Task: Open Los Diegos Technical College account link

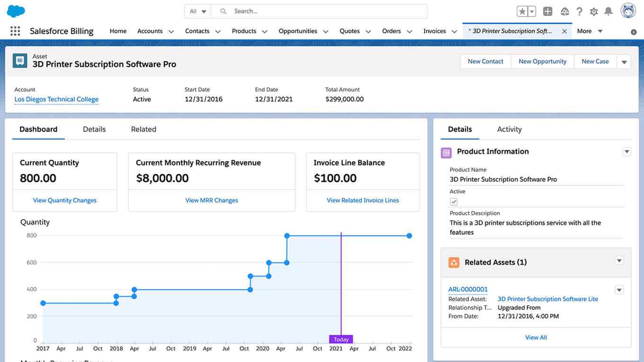Action: 56,99
